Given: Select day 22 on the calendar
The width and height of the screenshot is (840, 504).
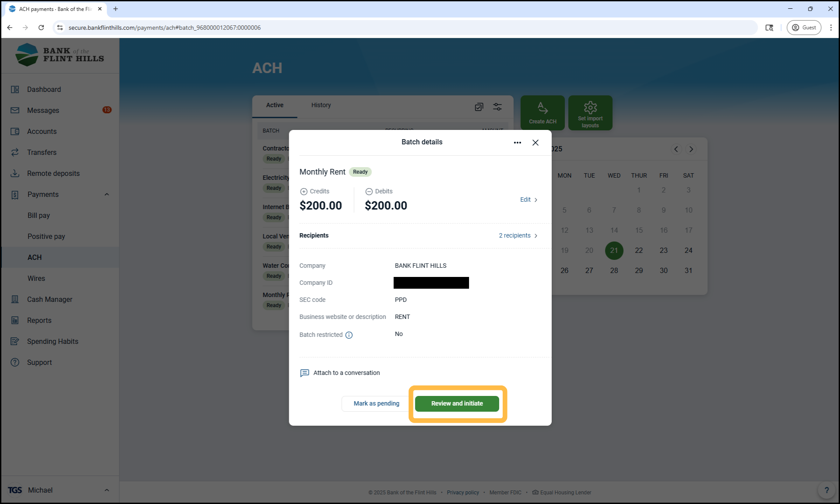Looking at the screenshot, I should [639, 250].
